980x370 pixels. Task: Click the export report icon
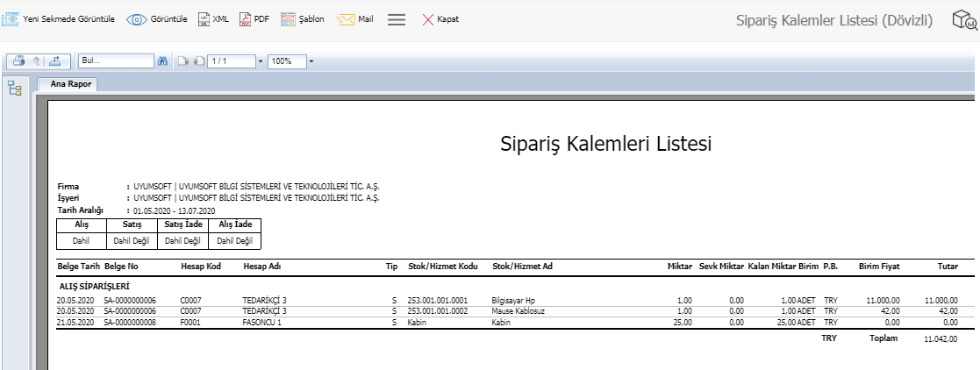(x=54, y=61)
